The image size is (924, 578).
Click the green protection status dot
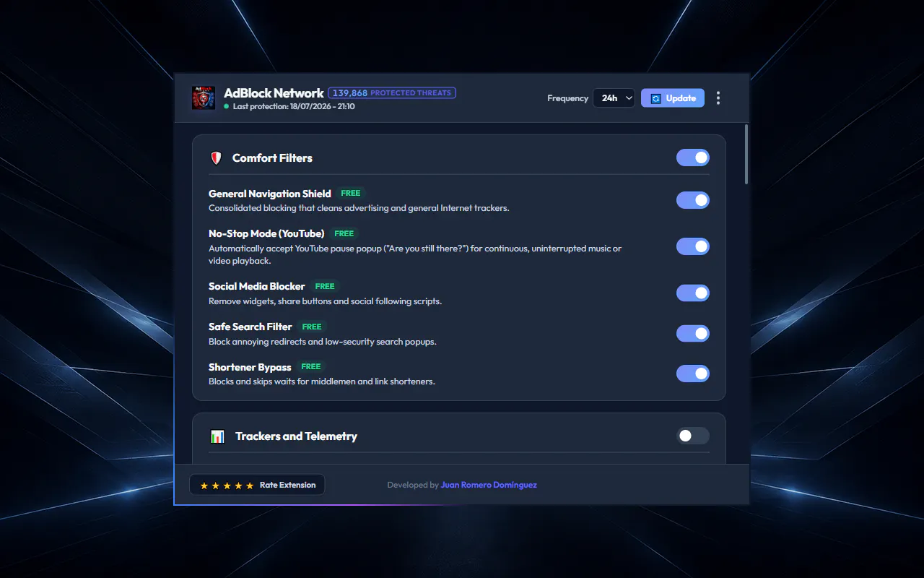click(x=227, y=106)
